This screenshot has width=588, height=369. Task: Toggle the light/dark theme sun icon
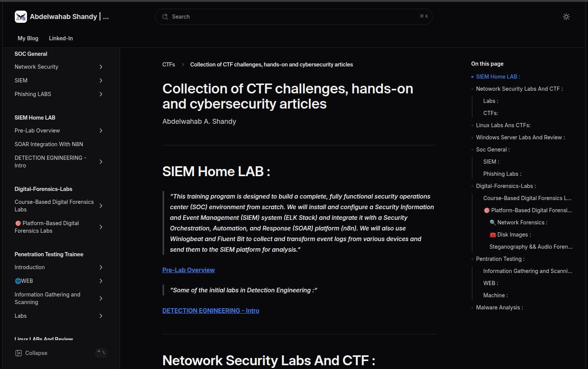tap(566, 17)
